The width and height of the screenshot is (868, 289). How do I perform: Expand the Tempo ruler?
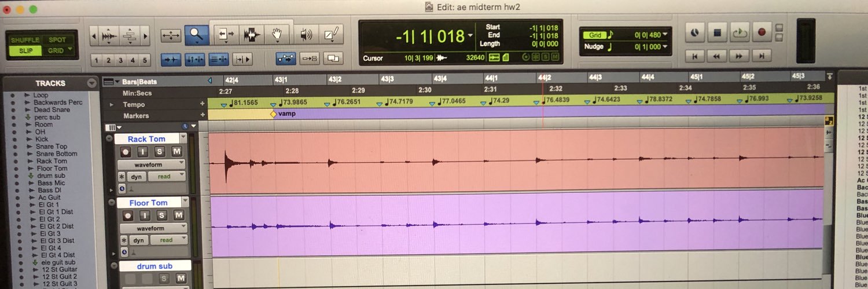[x=112, y=105]
